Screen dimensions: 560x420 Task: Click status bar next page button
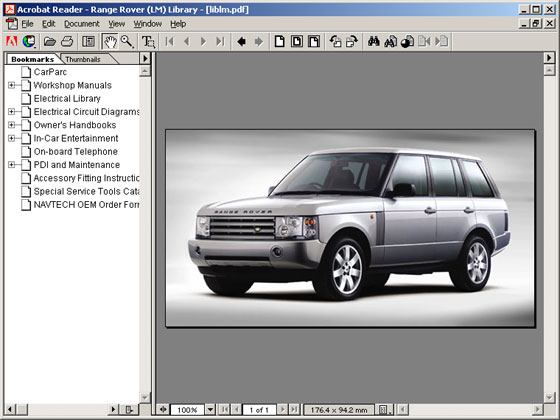coord(282,409)
